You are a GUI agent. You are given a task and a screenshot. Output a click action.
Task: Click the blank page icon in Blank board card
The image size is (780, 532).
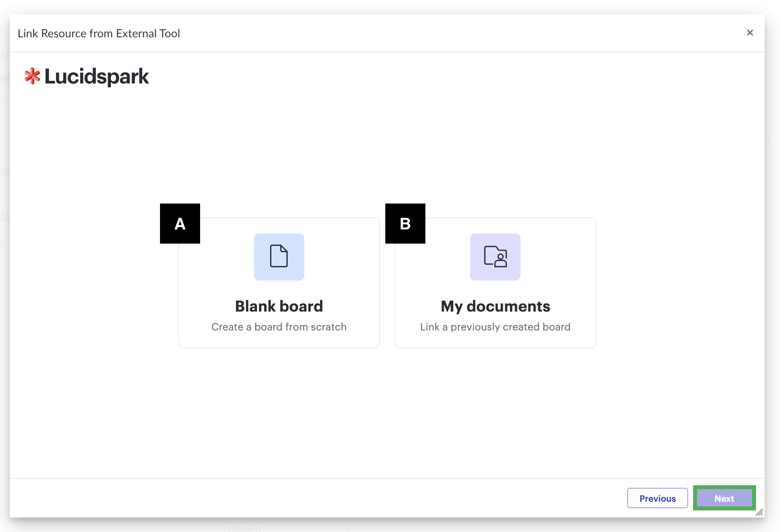(x=279, y=257)
